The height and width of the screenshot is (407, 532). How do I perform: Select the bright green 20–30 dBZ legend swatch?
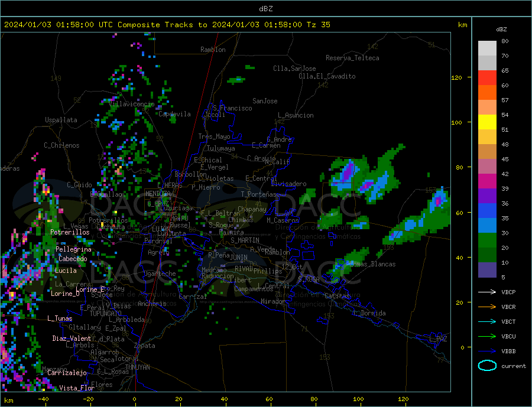[487, 240]
